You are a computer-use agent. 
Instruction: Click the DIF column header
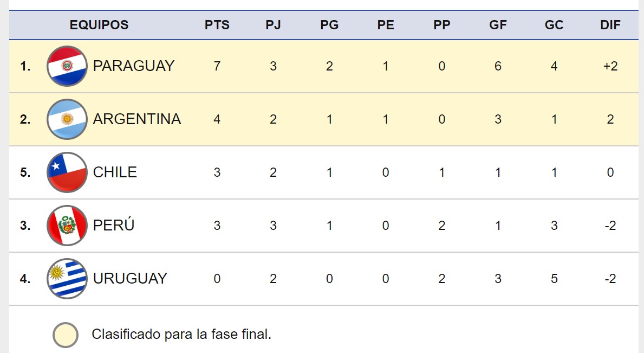pyautogui.click(x=610, y=25)
